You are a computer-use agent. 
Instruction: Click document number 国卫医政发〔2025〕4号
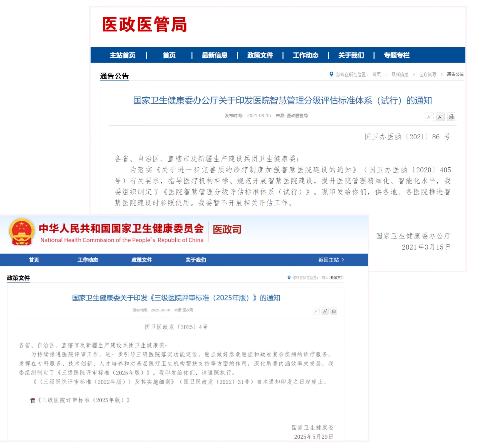point(176,327)
